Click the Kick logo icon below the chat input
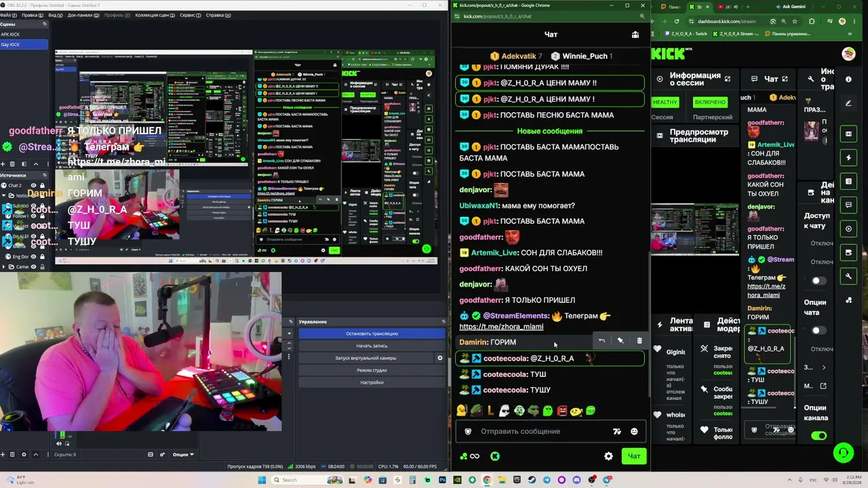The height and width of the screenshot is (488, 868). (495, 456)
